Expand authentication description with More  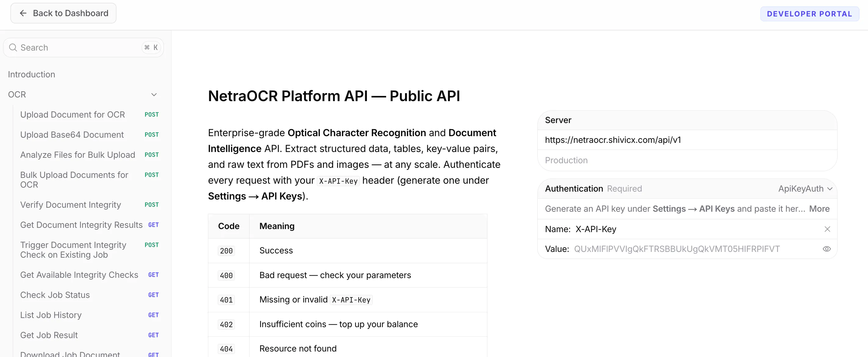[x=819, y=209]
